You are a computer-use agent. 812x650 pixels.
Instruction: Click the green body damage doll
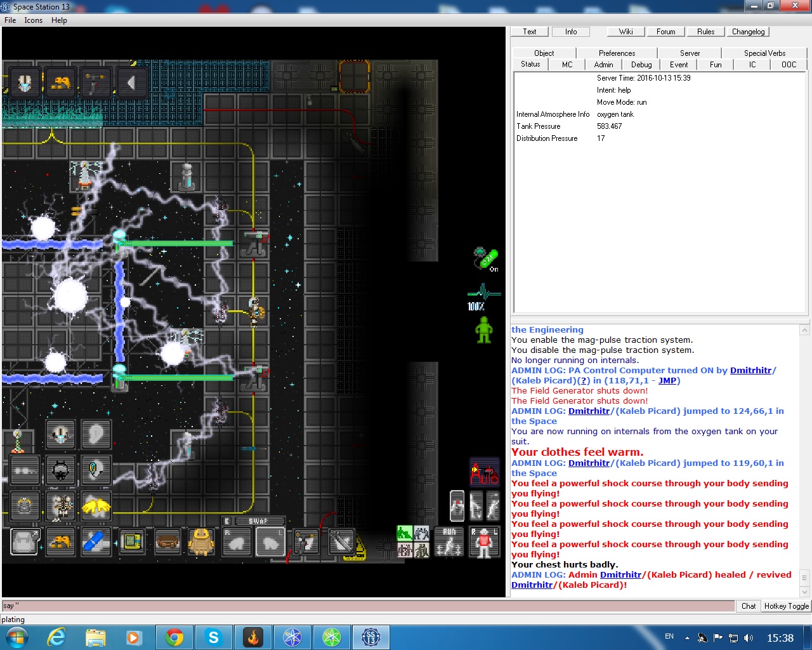point(484,330)
